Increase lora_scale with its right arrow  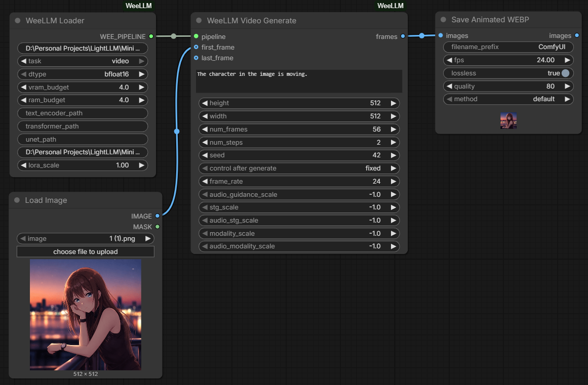click(141, 165)
